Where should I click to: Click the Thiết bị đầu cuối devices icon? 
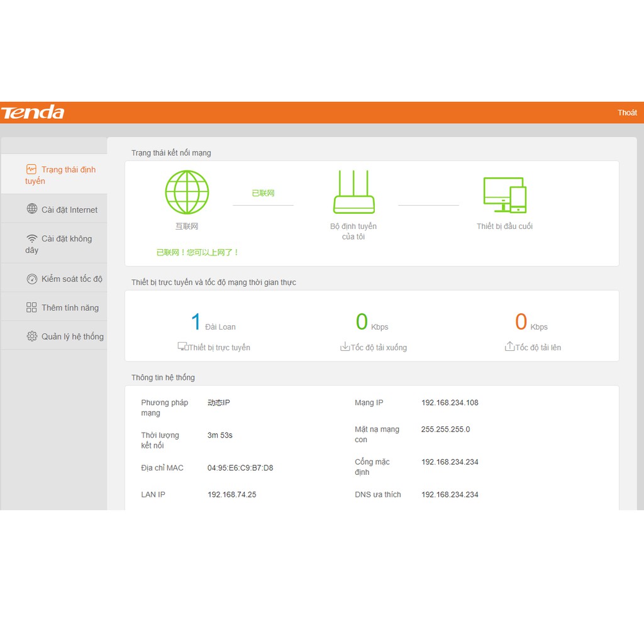tap(504, 195)
